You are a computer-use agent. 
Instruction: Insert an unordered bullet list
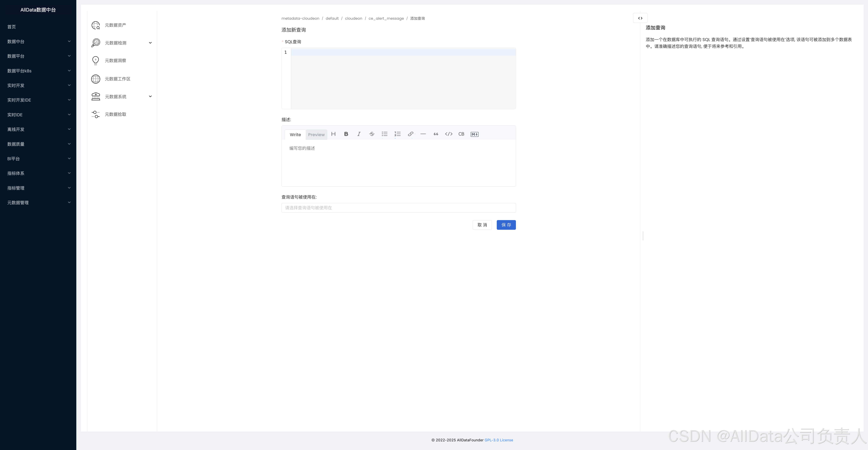(x=384, y=134)
